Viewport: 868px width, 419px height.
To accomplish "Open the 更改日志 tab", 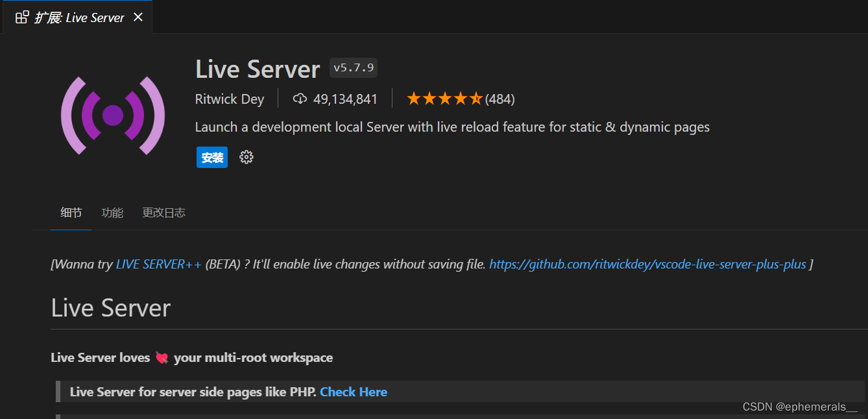I will tap(163, 213).
